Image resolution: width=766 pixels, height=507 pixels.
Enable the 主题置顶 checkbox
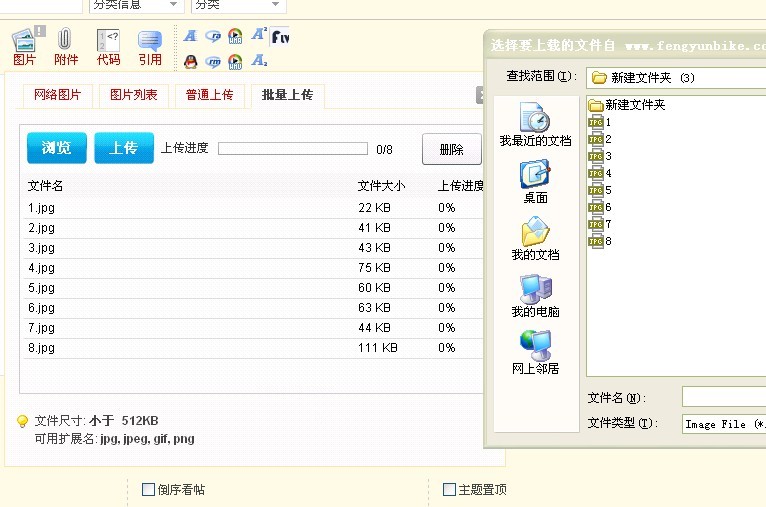coord(450,489)
